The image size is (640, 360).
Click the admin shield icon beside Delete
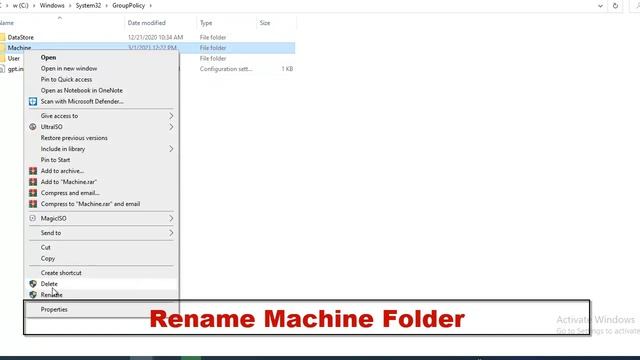33,284
